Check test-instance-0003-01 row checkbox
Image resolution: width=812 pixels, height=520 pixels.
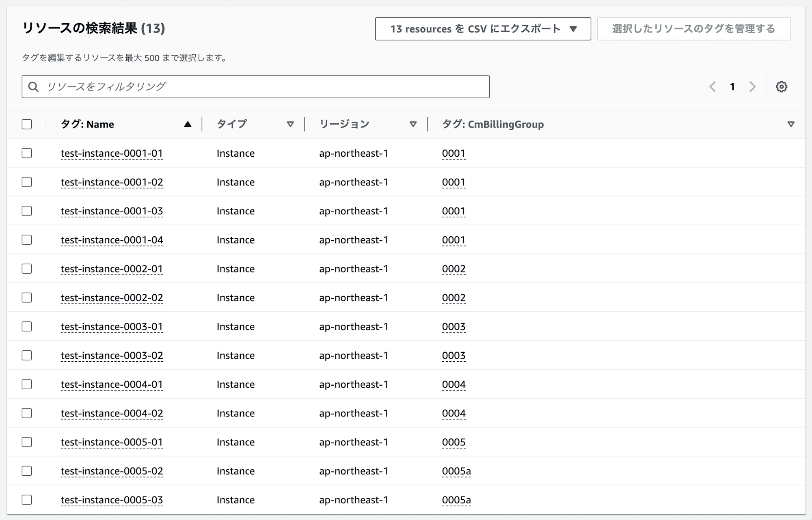pyautogui.click(x=27, y=326)
